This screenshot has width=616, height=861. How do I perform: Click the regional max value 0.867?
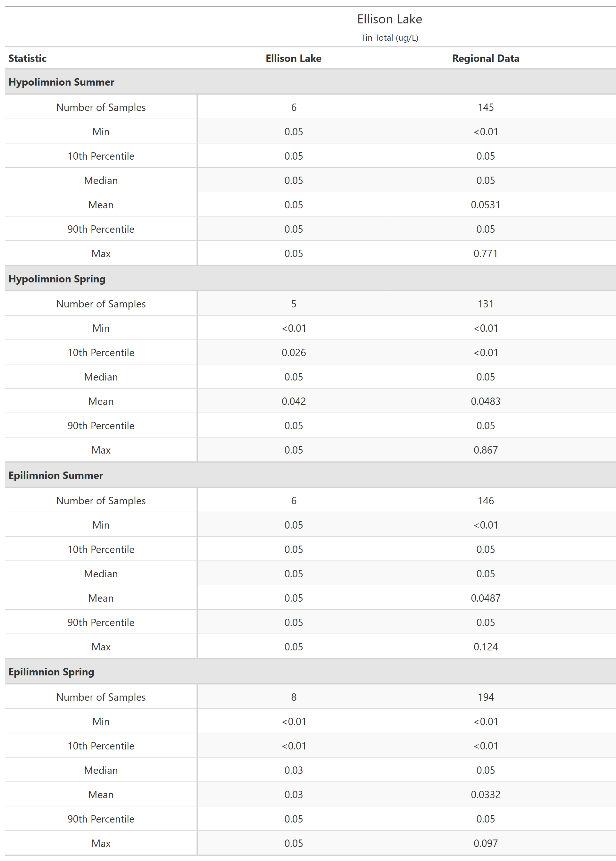pos(486,450)
